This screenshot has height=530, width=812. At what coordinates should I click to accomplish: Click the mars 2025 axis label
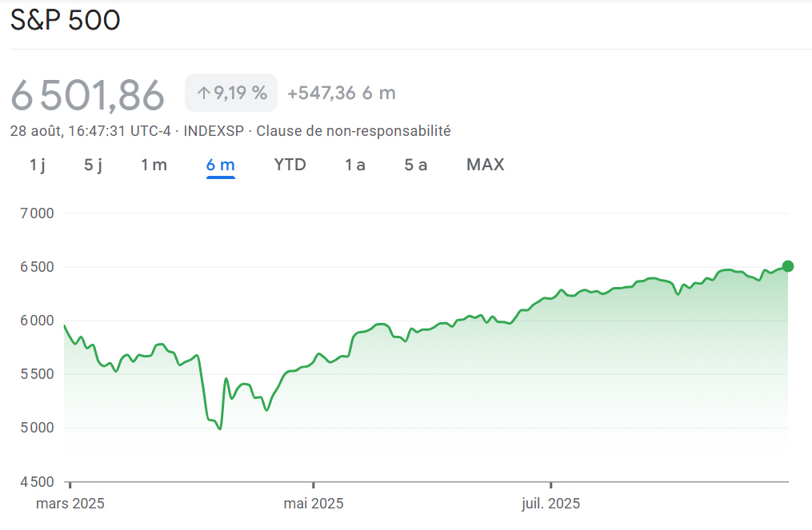(71, 504)
